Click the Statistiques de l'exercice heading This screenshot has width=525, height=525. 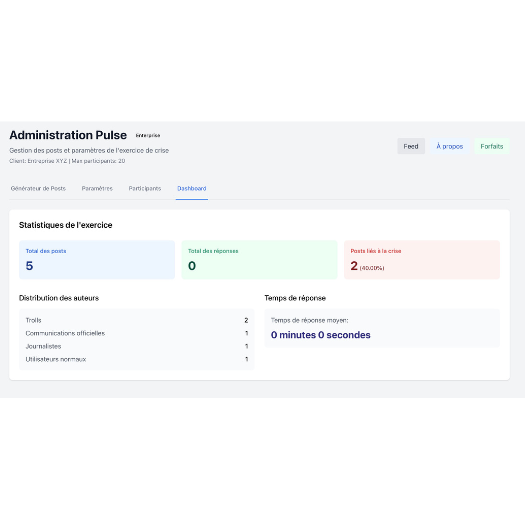point(65,225)
